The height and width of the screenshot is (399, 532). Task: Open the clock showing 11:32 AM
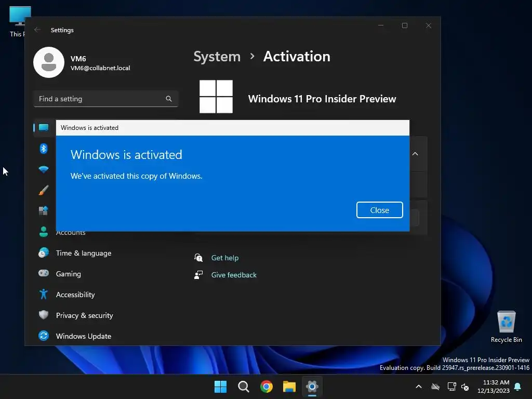click(494, 387)
